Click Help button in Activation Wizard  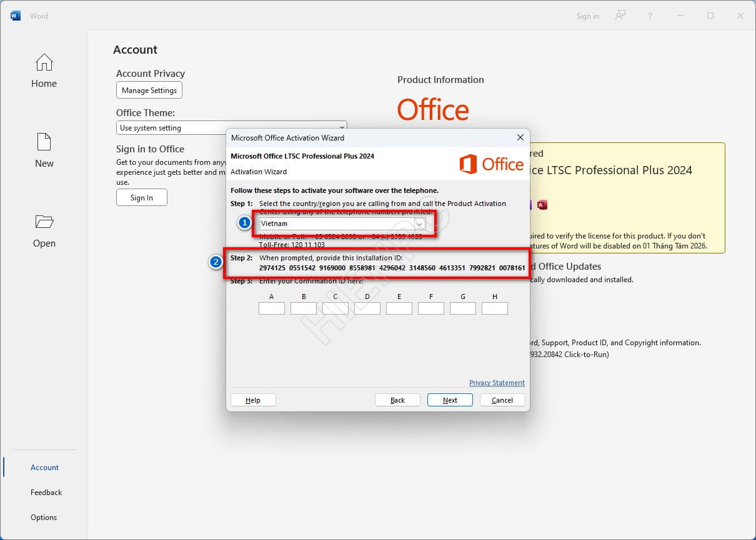253,400
